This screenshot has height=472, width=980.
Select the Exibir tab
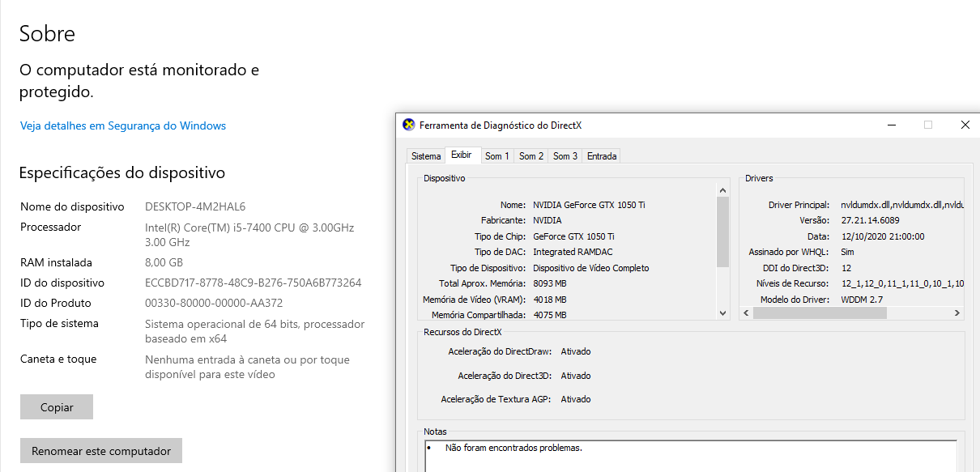tap(462, 155)
